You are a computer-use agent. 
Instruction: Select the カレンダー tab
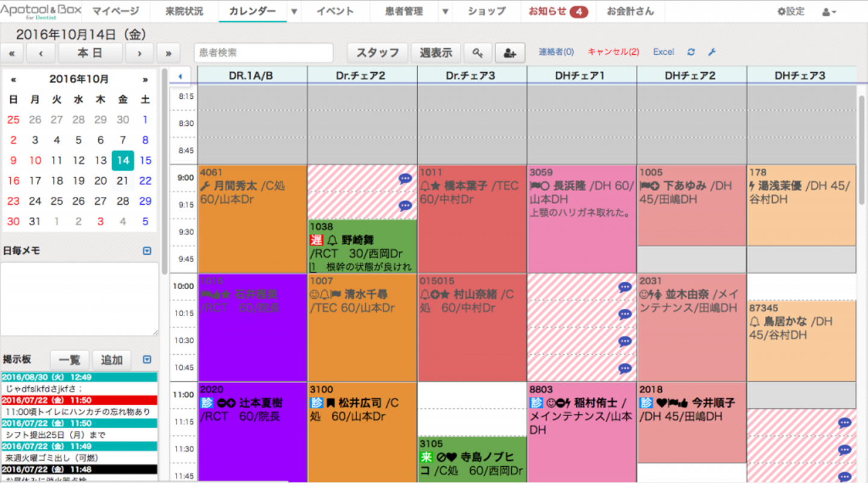pyautogui.click(x=253, y=11)
